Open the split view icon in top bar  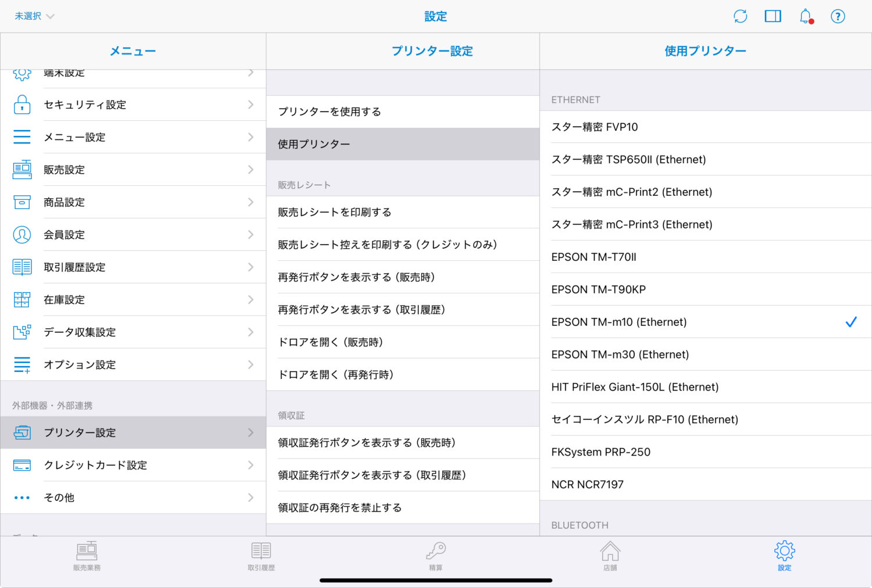773,16
